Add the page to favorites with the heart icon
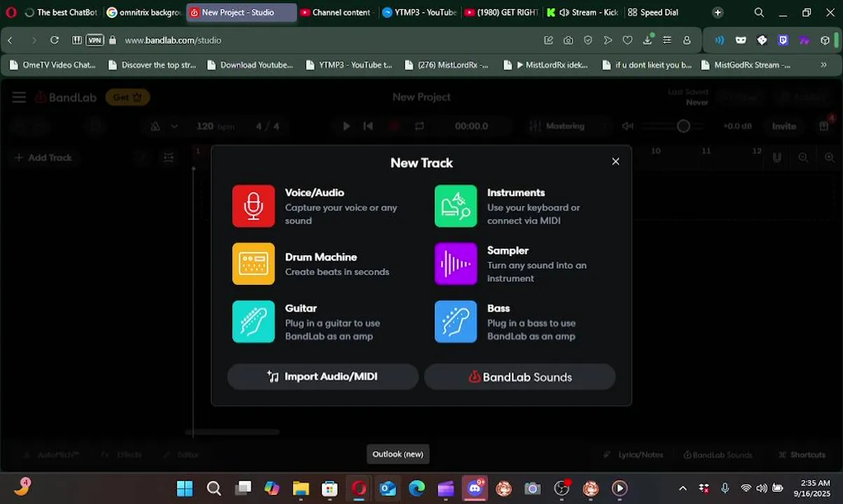Screen dimensions: 843x504 click(x=627, y=40)
